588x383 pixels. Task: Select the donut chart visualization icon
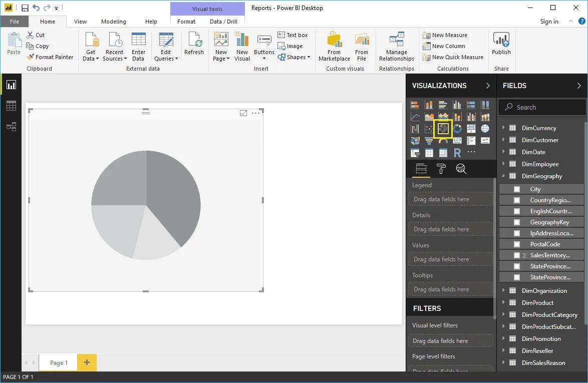pyautogui.click(x=457, y=128)
